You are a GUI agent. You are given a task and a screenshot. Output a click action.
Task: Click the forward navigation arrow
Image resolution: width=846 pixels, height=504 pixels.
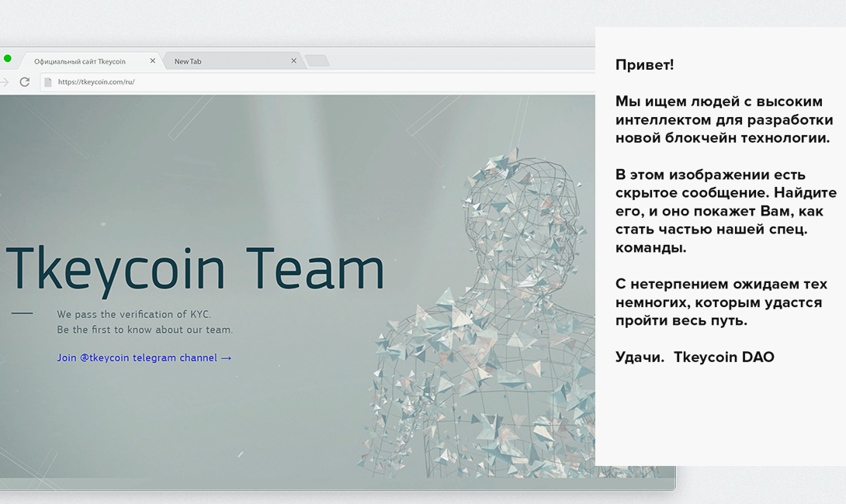5,82
